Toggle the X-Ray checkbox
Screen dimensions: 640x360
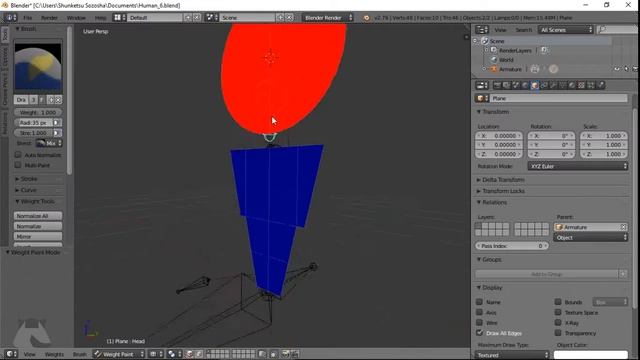(x=558, y=322)
